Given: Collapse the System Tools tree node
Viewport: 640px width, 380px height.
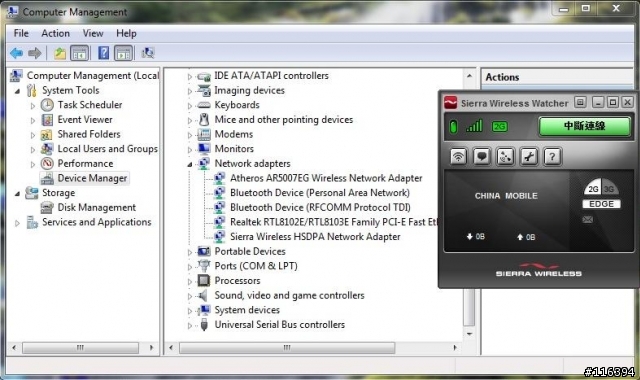Looking at the screenshot, I should click(x=17, y=91).
